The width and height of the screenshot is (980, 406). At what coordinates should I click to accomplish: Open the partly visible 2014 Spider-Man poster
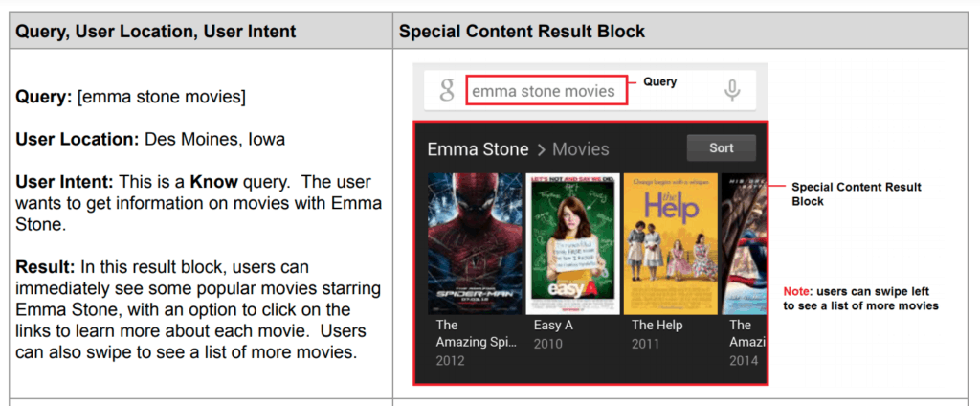click(x=744, y=243)
